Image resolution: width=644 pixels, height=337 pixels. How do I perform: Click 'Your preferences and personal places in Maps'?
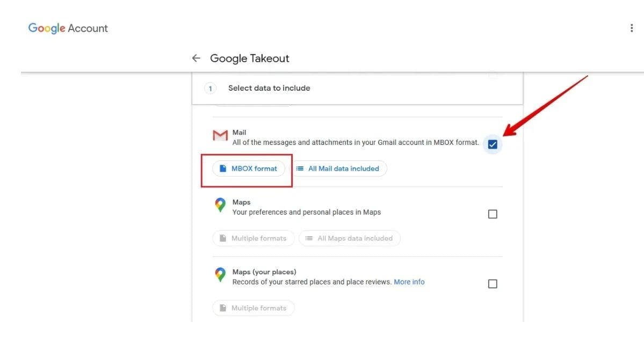306,212
